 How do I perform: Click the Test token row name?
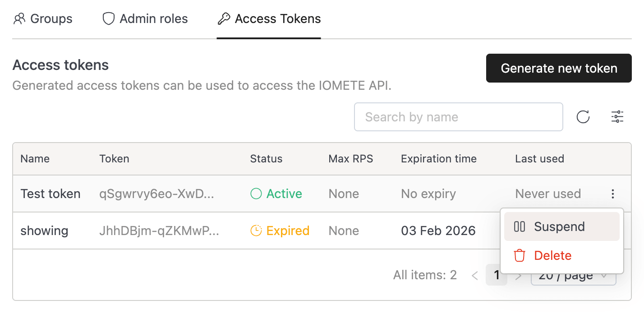tap(51, 194)
